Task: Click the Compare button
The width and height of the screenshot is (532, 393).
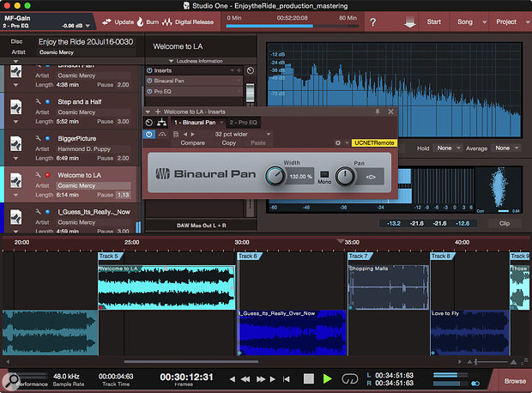Action: (x=193, y=143)
